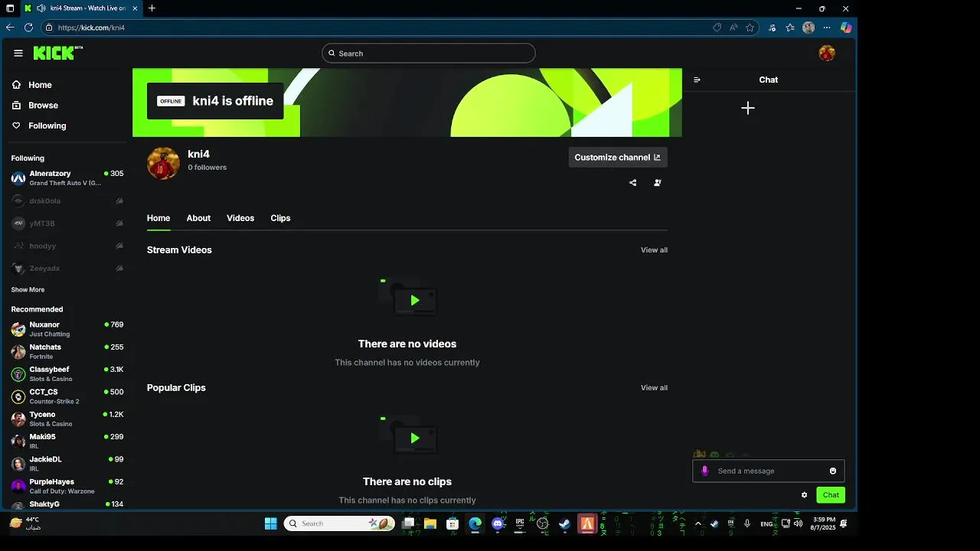Screen dimensions: 980x551
Task: Open Maki95 recommended channel
Action: [67, 441]
